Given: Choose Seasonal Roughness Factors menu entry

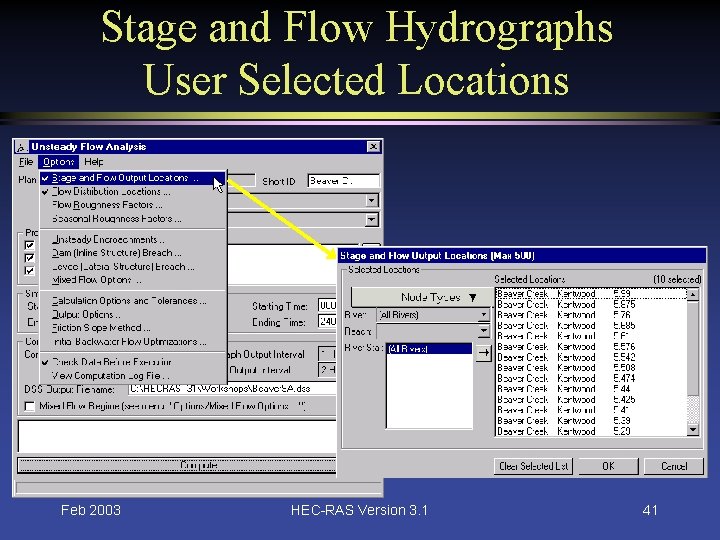Looking at the screenshot, I should click(x=132, y=219).
